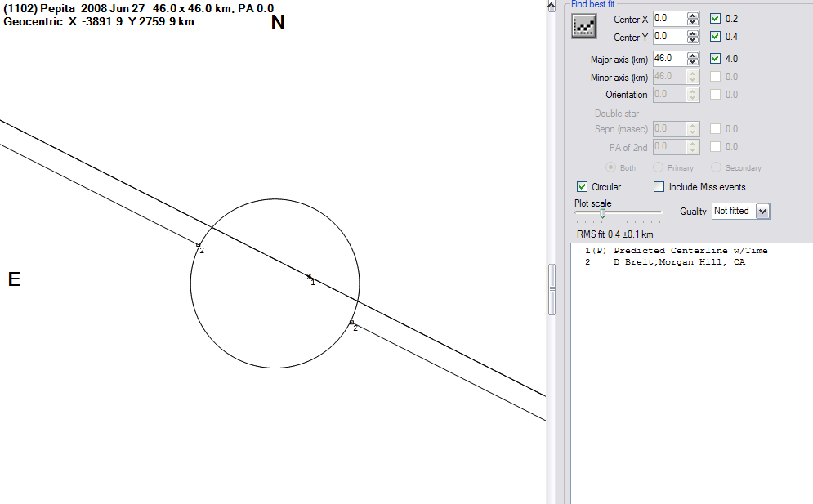Click inside the Center X value field

(x=668, y=18)
